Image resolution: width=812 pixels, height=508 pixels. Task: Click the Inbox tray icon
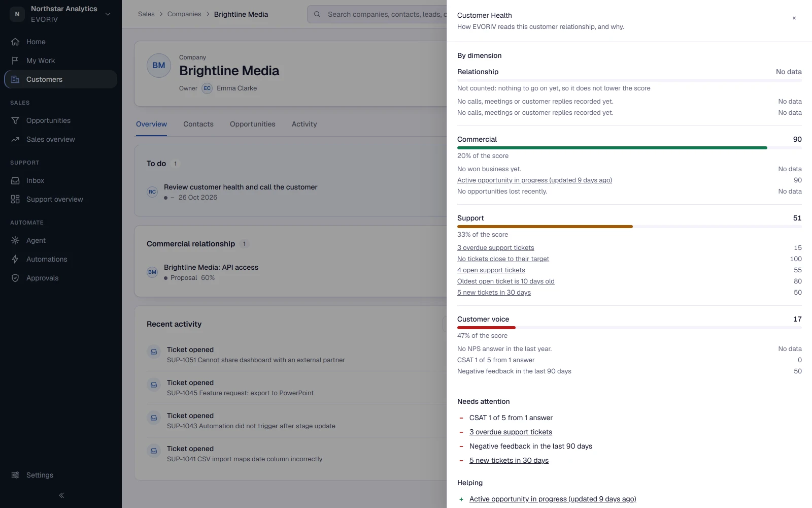pos(15,180)
